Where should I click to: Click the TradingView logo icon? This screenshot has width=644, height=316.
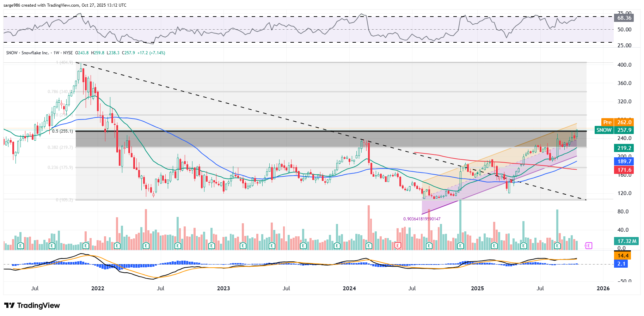pos(9,305)
